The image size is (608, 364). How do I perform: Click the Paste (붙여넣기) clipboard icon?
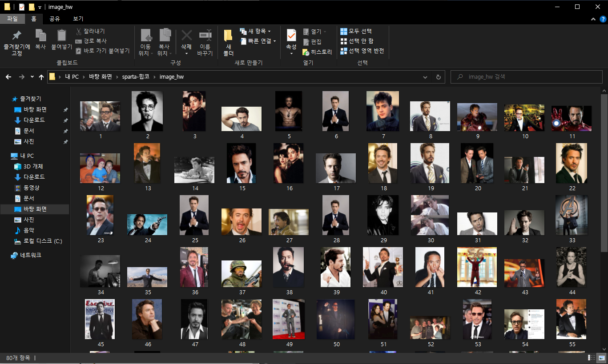62,36
